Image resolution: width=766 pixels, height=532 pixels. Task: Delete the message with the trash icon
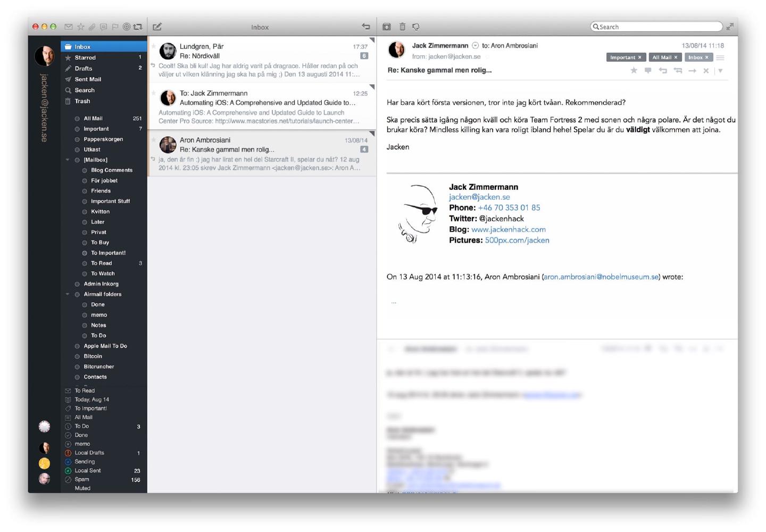tap(402, 27)
